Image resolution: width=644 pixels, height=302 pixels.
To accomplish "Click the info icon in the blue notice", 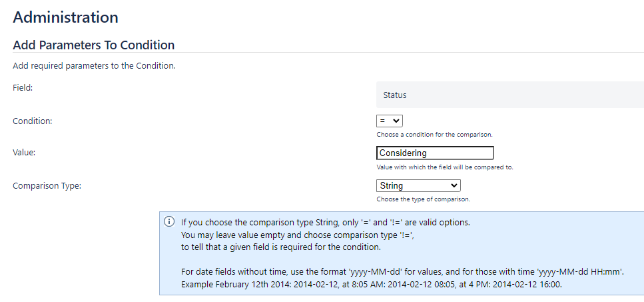I will point(168,221).
